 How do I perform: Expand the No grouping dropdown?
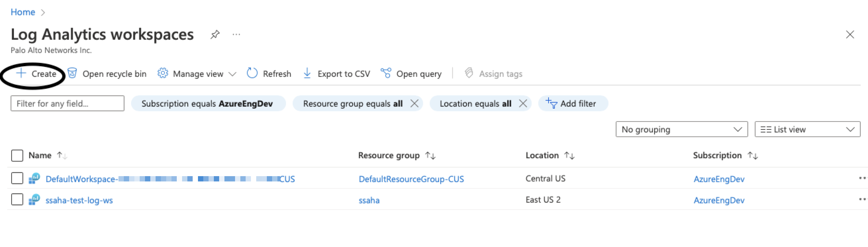pos(681,129)
